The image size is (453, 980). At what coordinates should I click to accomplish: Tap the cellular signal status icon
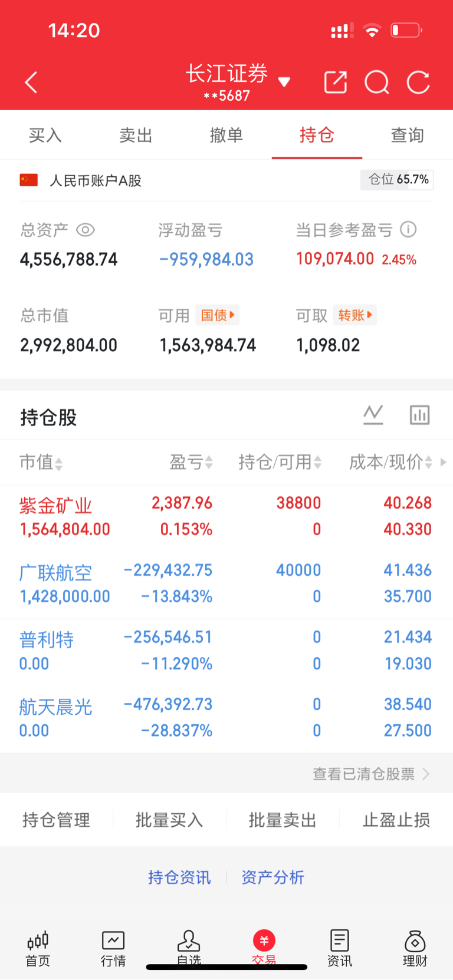pyautogui.click(x=342, y=30)
